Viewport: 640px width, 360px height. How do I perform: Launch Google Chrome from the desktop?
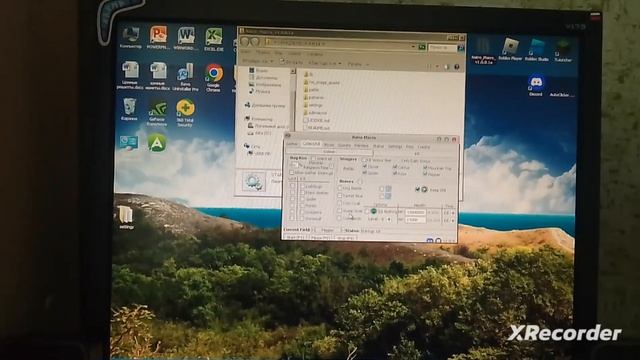click(x=213, y=78)
